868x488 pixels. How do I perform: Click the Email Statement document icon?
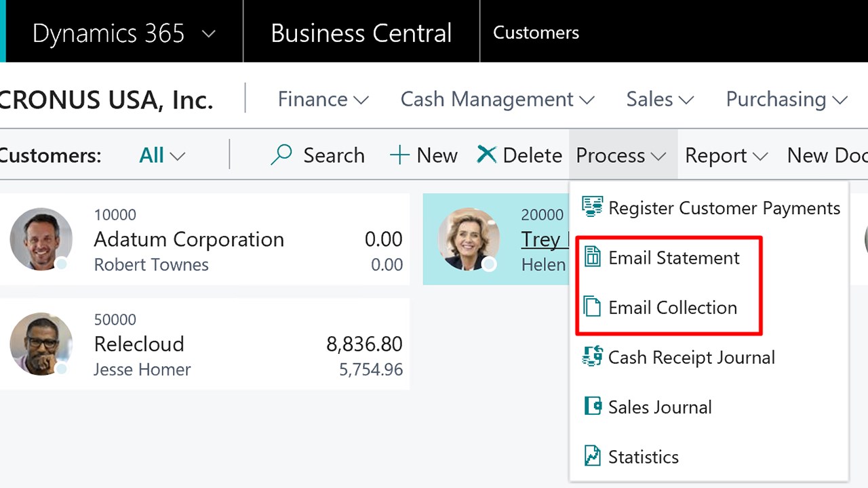(x=592, y=258)
